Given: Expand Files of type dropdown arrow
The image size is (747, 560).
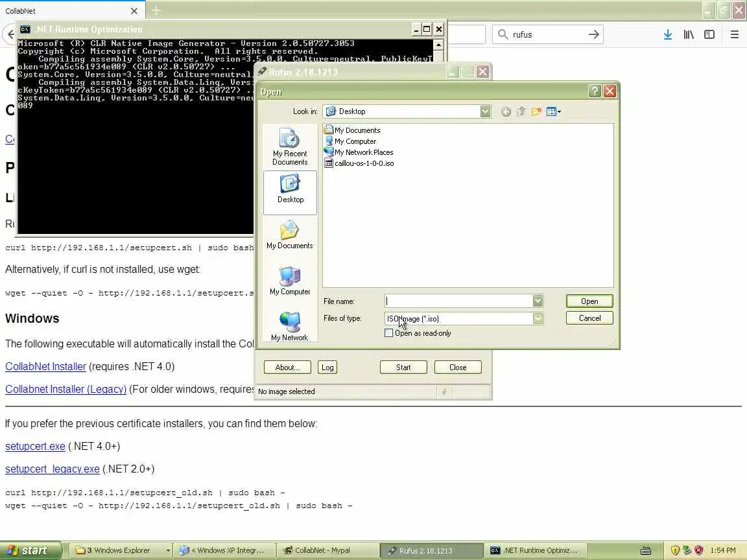Looking at the screenshot, I should pos(538,319).
